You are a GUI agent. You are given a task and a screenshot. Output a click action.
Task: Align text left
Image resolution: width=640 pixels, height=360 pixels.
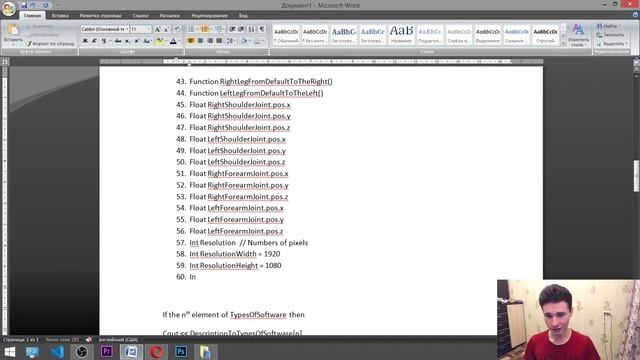click(x=191, y=41)
